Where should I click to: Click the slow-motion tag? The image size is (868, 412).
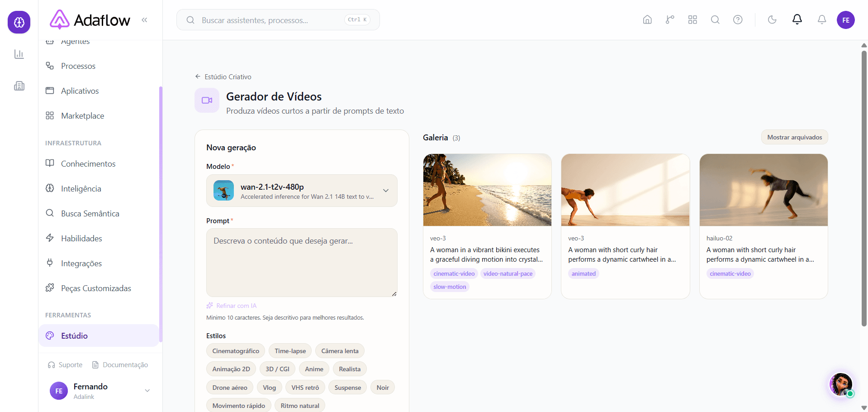[x=450, y=287]
